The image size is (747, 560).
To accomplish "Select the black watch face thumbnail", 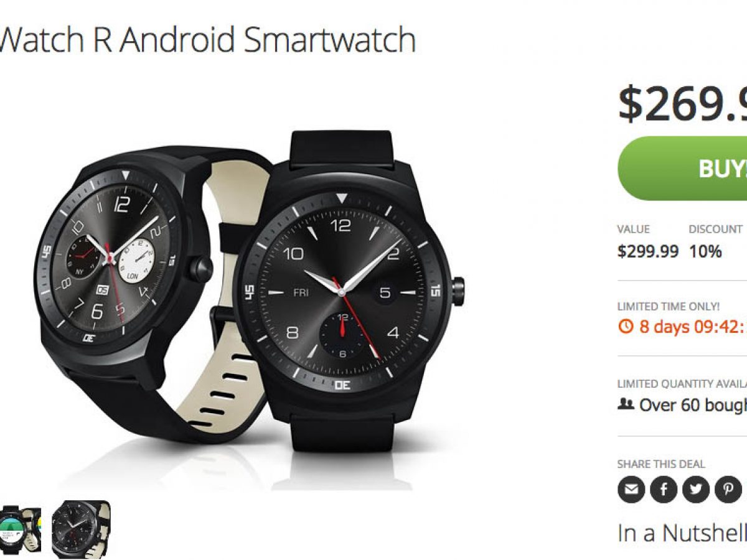I will (81, 529).
